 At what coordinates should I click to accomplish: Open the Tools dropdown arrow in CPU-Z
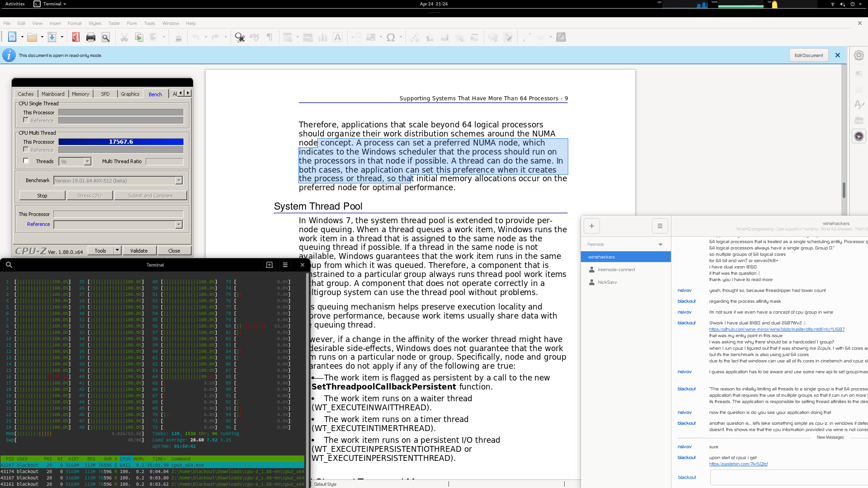tap(117, 250)
